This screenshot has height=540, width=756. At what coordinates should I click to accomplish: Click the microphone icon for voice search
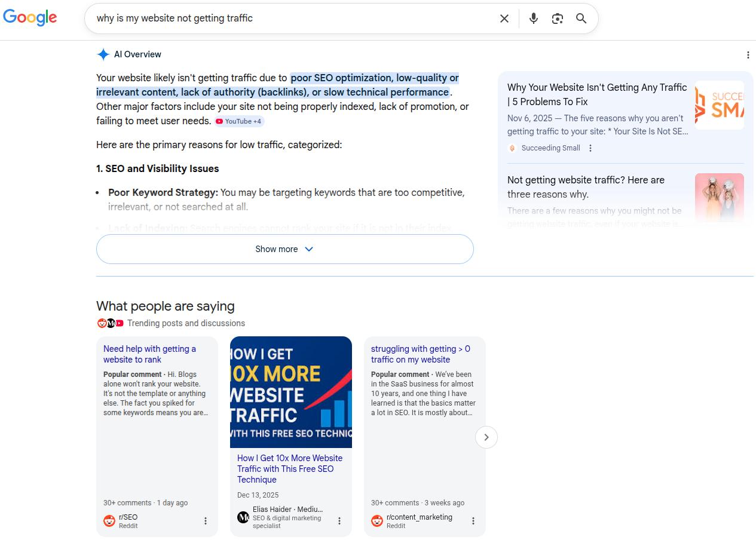pyautogui.click(x=533, y=18)
